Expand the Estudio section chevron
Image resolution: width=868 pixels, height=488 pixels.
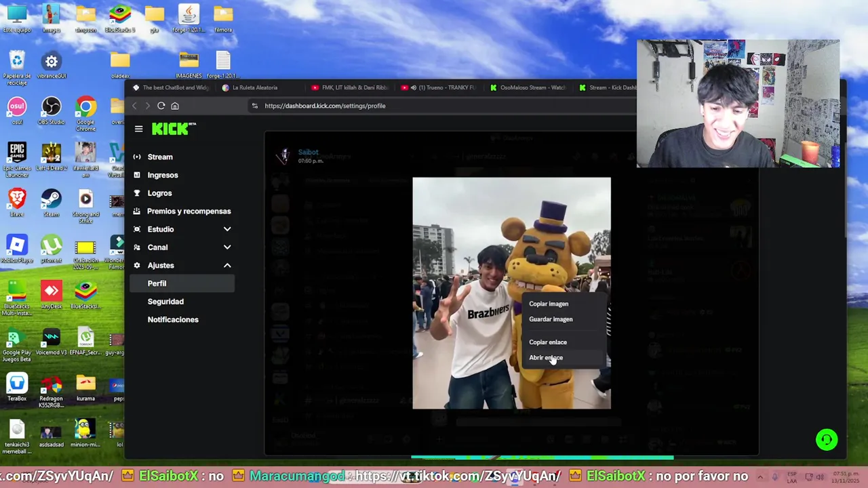pyautogui.click(x=227, y=229)
